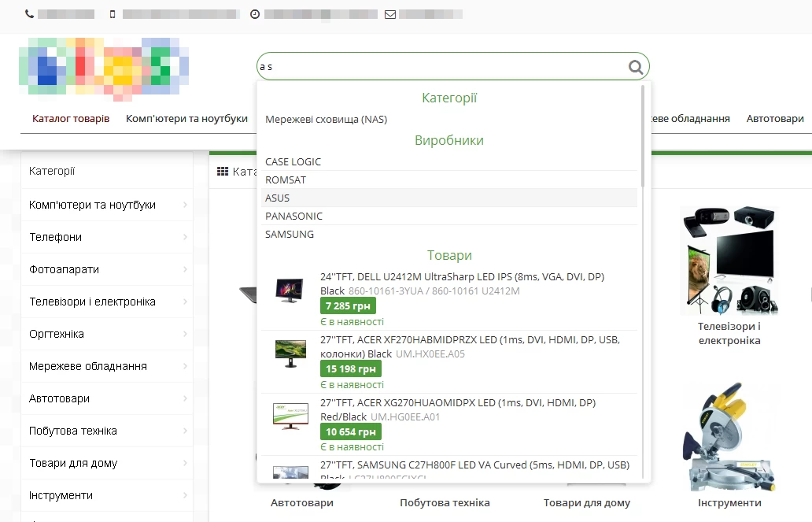
Task: Expand sidebar Мережеве обладнання chevron
Action: (x=185, y=366)
